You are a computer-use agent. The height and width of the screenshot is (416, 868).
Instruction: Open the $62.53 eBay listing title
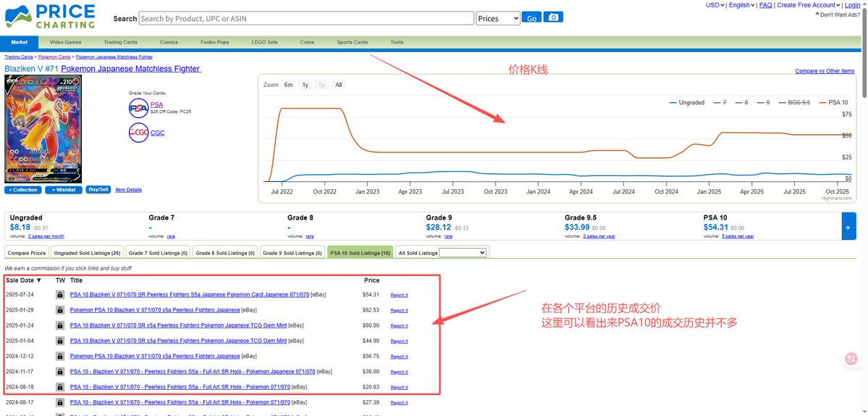click(x=155, y=310)
